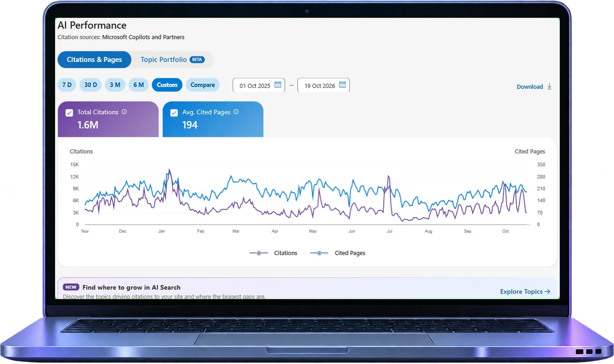Click the 350 Cited Pages axis label

coord(541,164)
